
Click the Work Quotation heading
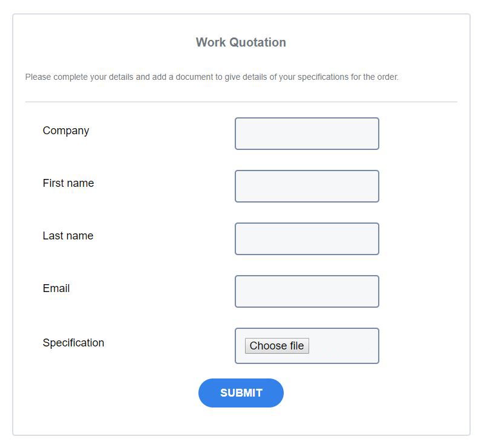241,42
